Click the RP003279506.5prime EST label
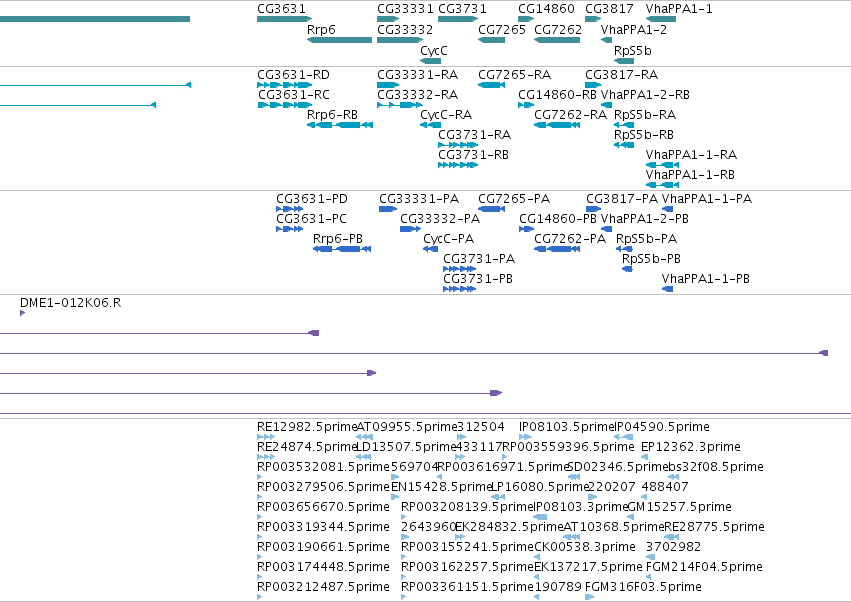851x602 pixels. point(323,487)
